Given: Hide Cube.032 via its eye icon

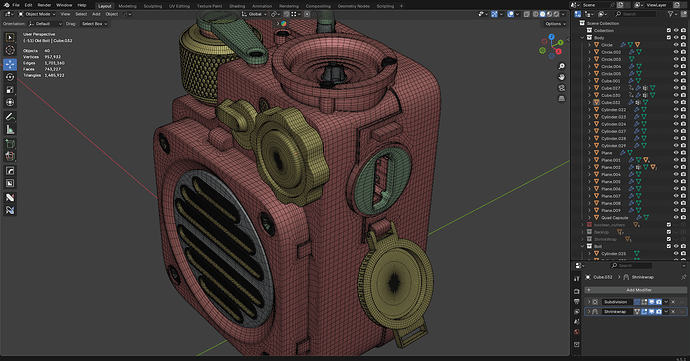Looking at the screenshot, I should point(676,103).
